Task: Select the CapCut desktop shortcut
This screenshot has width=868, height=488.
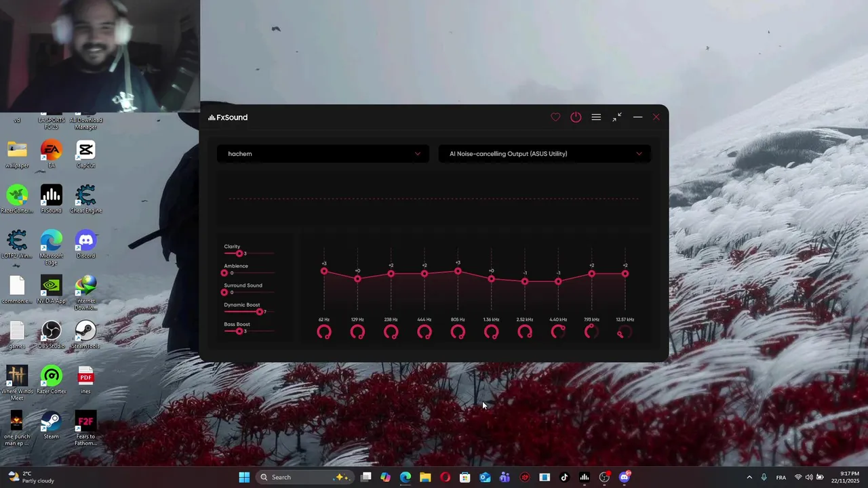Action: [85, 155]
